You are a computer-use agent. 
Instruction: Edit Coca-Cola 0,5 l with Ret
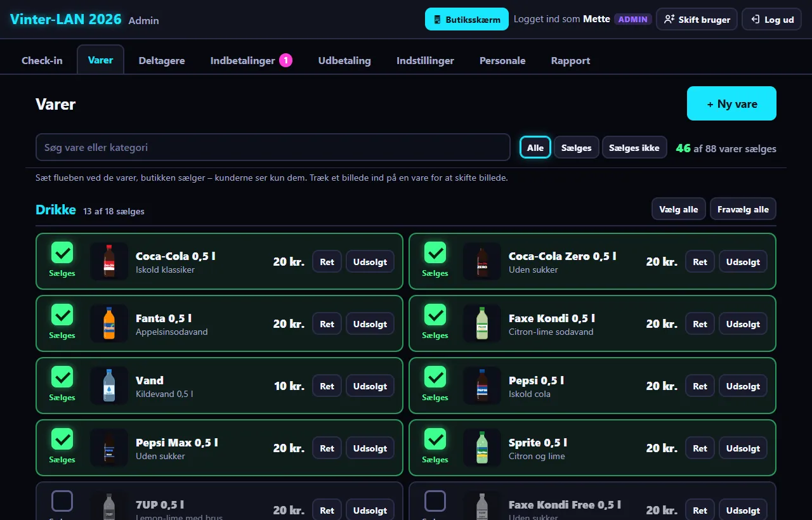point(327,261)
